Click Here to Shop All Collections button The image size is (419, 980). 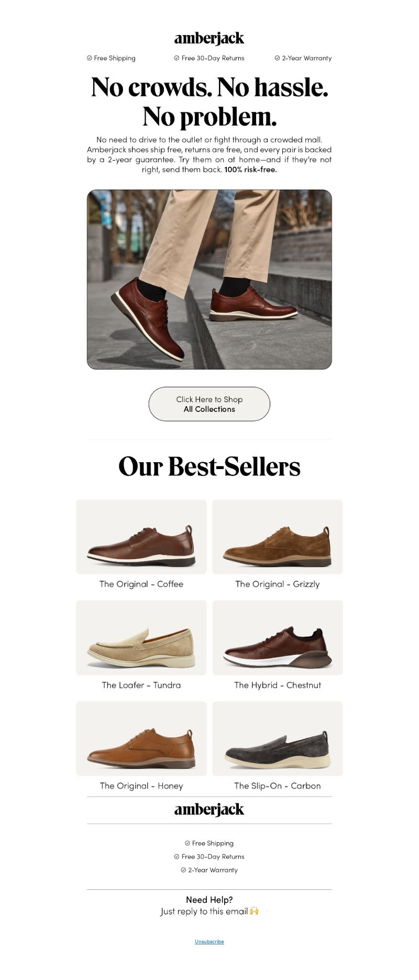(209, 404)
